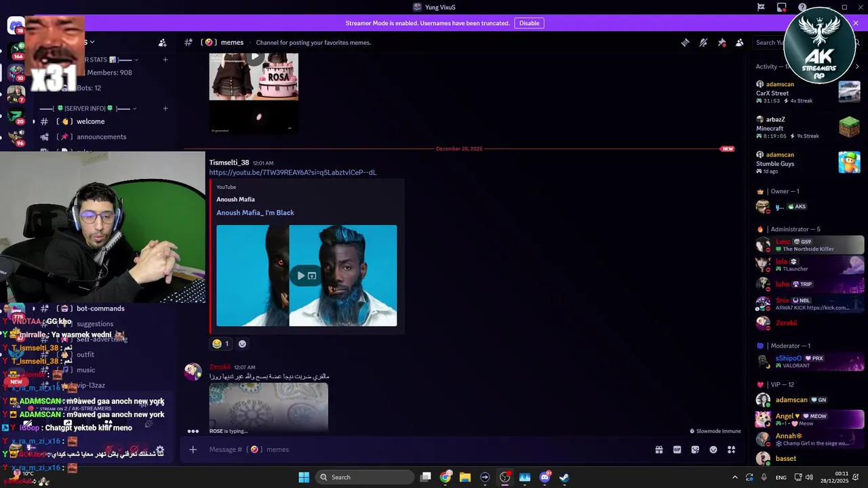Open the server with 7 badge
868x488 pixels.
(x=16, y=94)
